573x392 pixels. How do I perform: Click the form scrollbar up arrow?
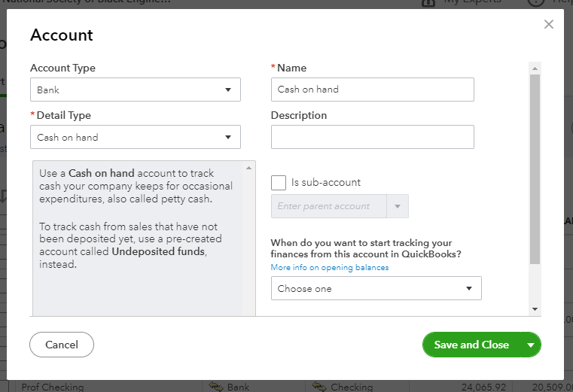coord(535,68)
